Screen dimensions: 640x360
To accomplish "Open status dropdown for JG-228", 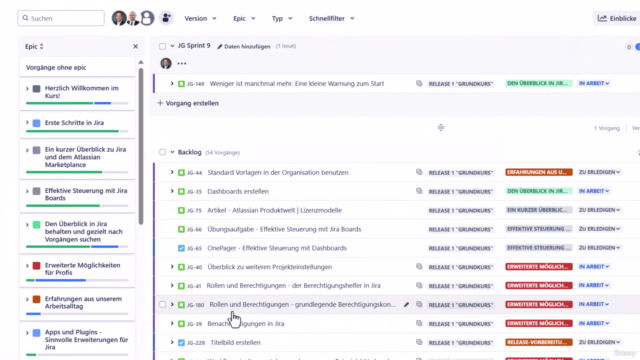I will [x=599, y=342].
